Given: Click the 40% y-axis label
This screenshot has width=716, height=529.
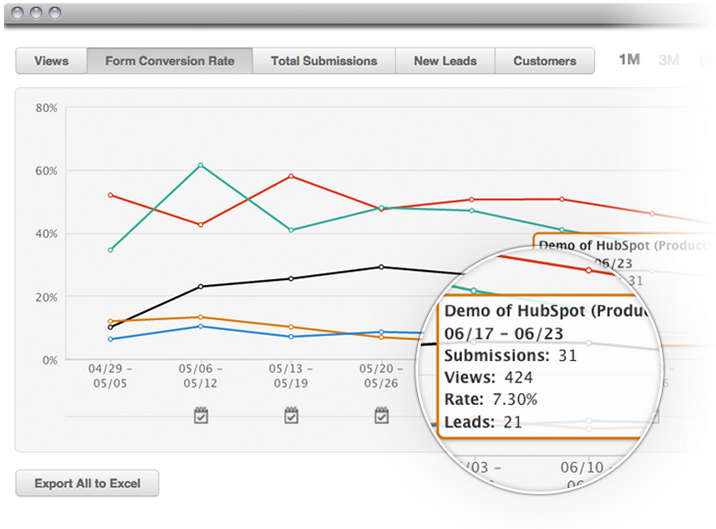Looking at the screenshot, I should (47, 234).
